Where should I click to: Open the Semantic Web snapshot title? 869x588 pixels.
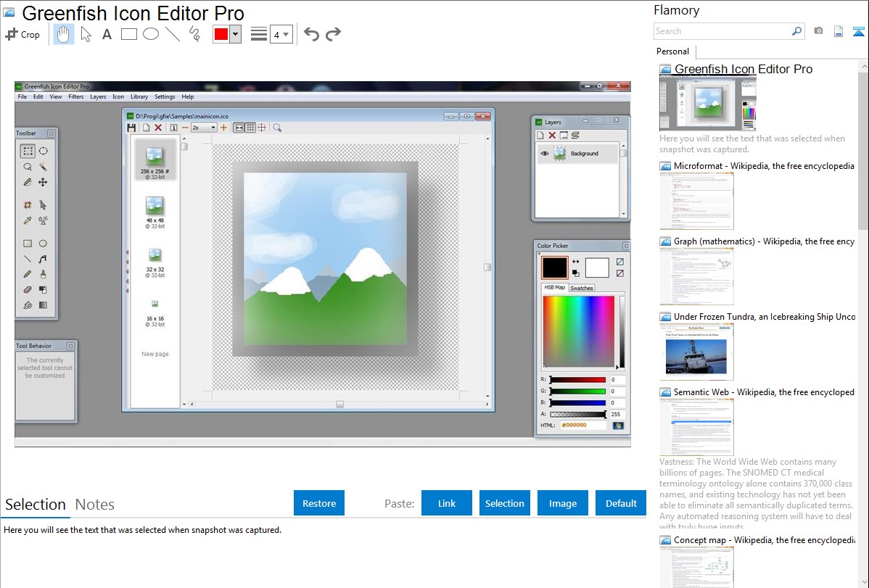coord(764,392)
